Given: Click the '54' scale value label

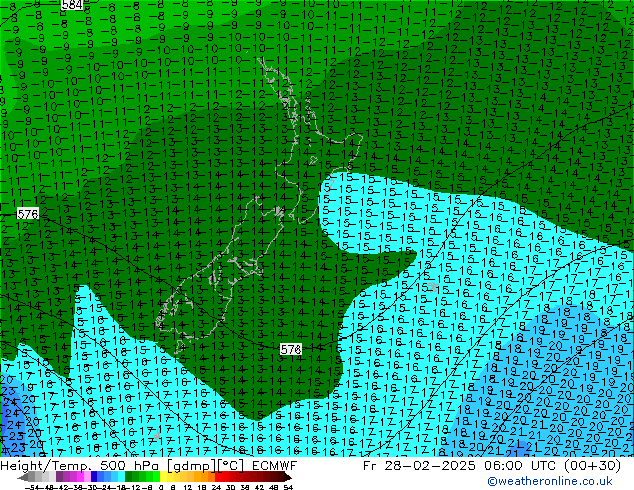Looking at the screenshot, I should click(x=288, y=487).
